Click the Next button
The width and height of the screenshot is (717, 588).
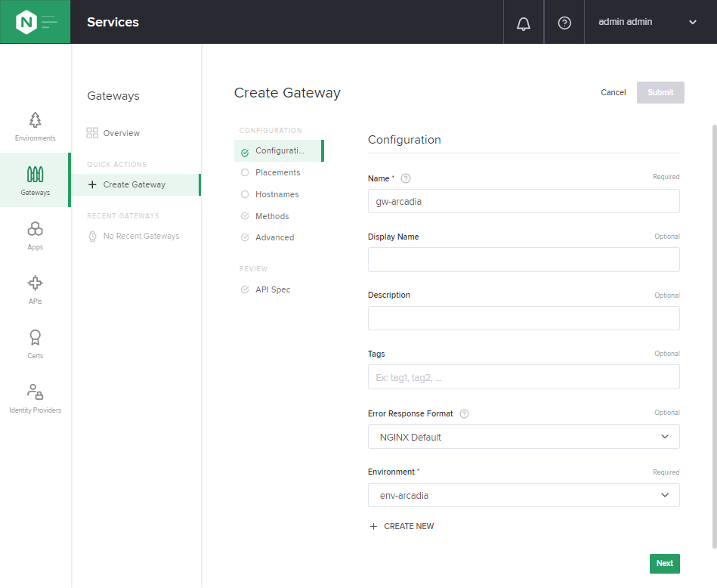click(664, 563)
